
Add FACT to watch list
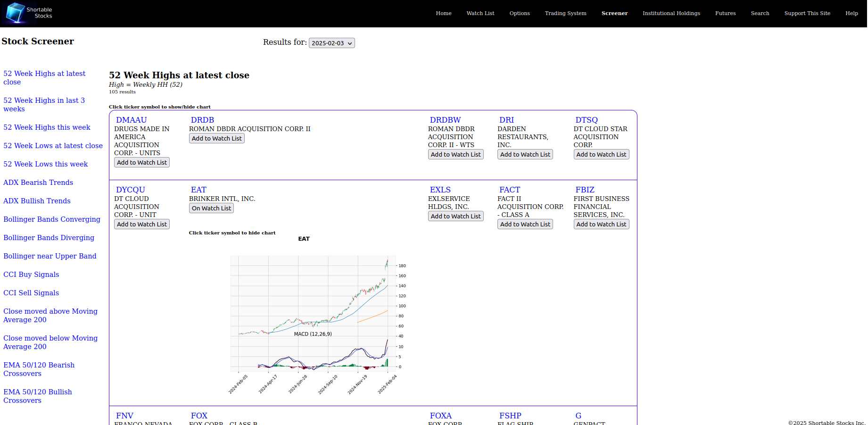pos(525,224)
